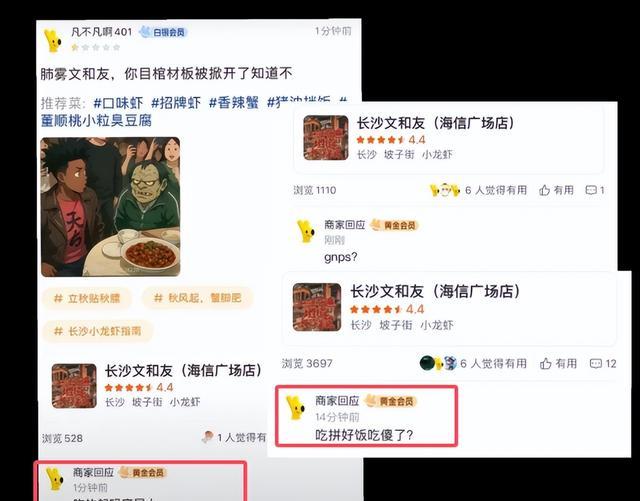Open top-right 长沙文和友（海信广场店） shop card
Viewport: 640px width, 501px height.
pos(448,138)
